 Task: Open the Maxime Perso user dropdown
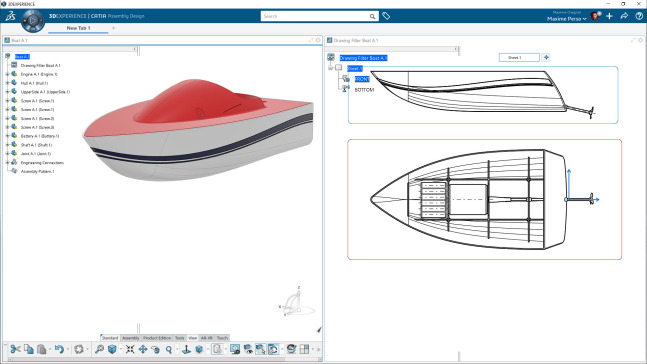click(567, 19)
